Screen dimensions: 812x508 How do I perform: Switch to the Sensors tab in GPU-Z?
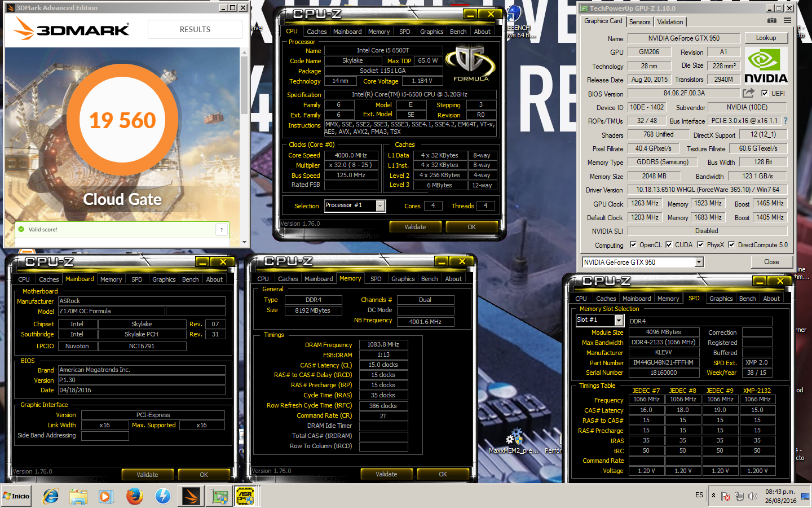click(640, 22)
